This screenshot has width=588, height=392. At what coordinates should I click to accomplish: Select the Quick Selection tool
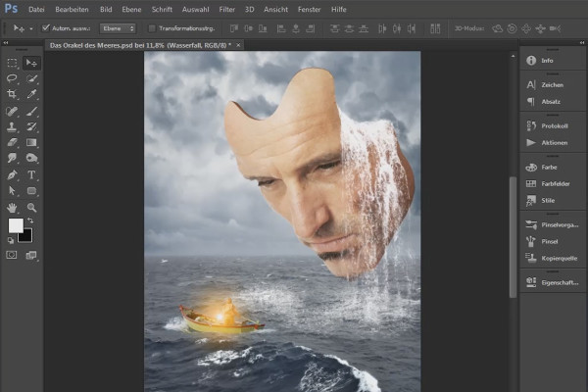(31, 78)
